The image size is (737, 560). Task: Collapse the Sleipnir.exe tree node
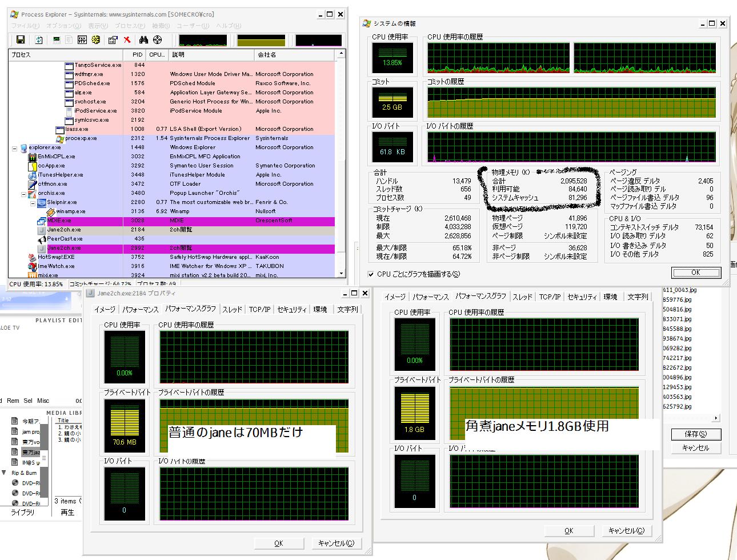(x=33, y=202)
